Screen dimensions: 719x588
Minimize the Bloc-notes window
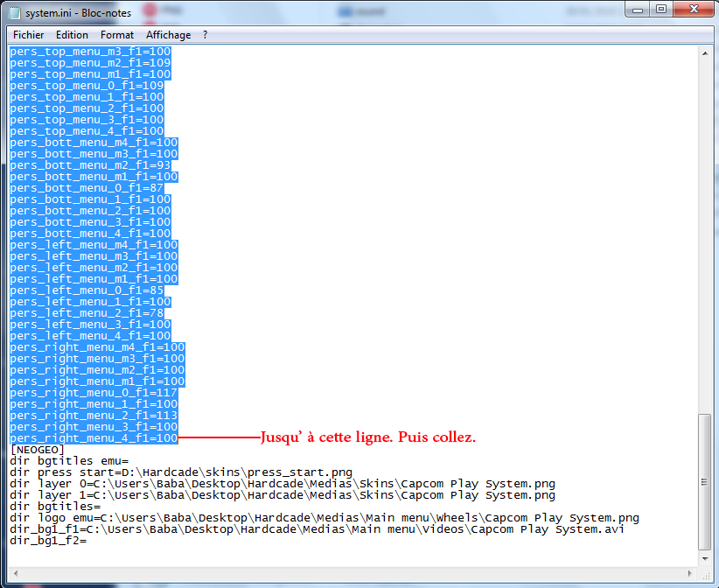pyautogui.click(x=638, y=9)
